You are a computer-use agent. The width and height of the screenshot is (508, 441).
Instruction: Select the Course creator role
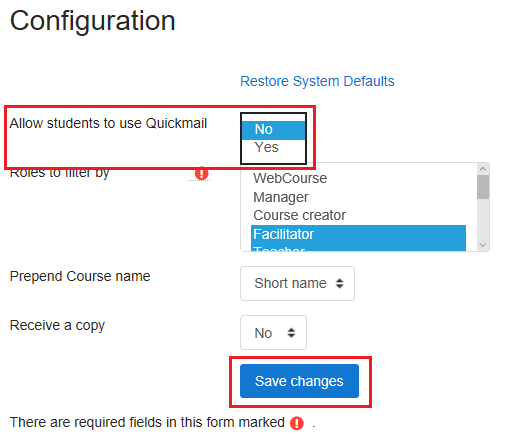point(358,215)
